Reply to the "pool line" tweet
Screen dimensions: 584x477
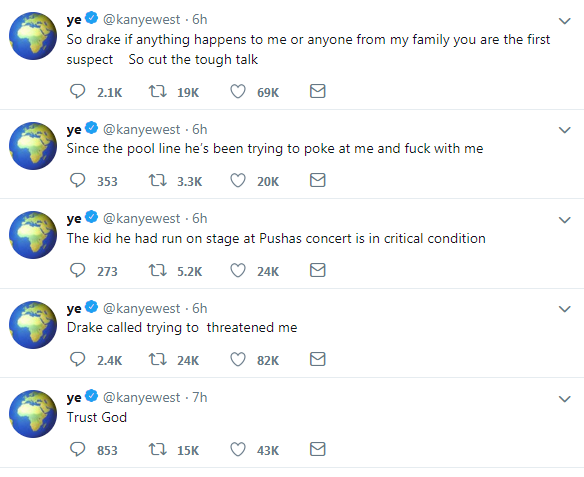tap(78, 180)
